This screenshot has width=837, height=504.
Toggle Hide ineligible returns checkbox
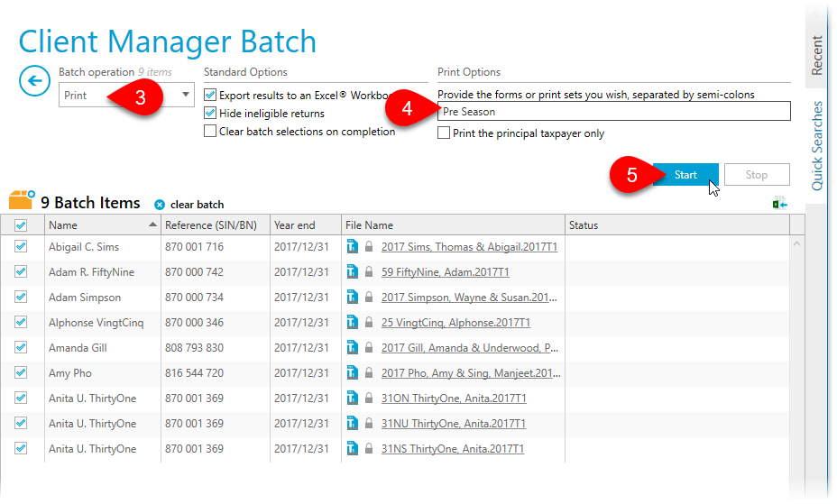click(210, 113)
